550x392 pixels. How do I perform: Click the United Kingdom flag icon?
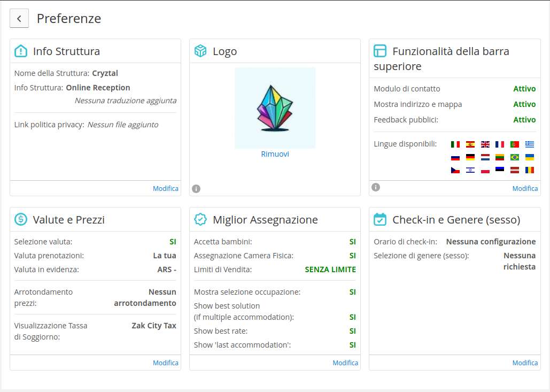pyautogui.click(x=485, y=144)
